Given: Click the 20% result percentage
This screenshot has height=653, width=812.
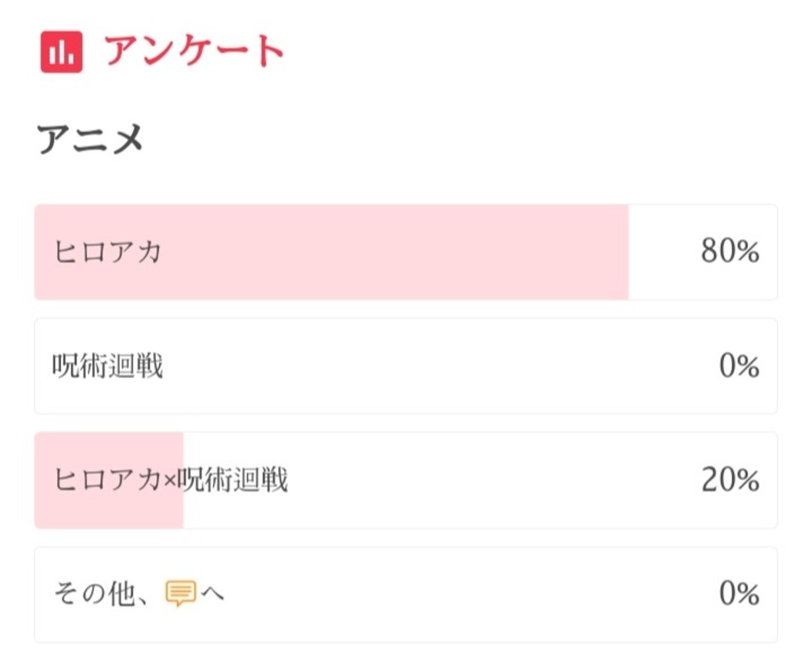Looking at the screenshot, I should tap(730, 480).
